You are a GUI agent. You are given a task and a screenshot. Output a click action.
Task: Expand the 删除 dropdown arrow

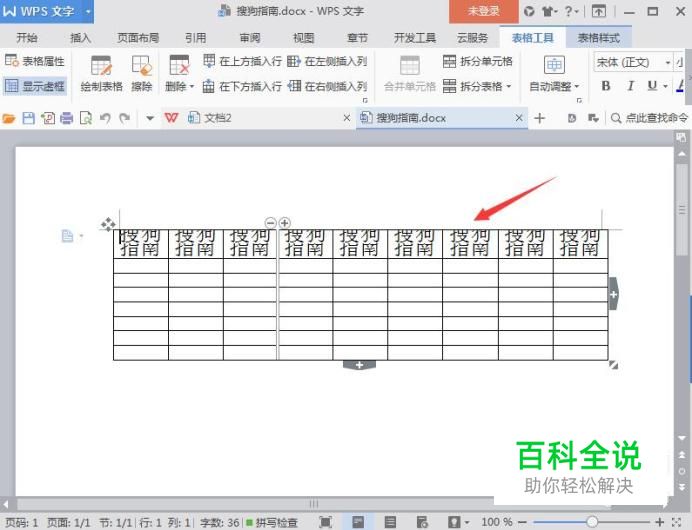point(192,86)
